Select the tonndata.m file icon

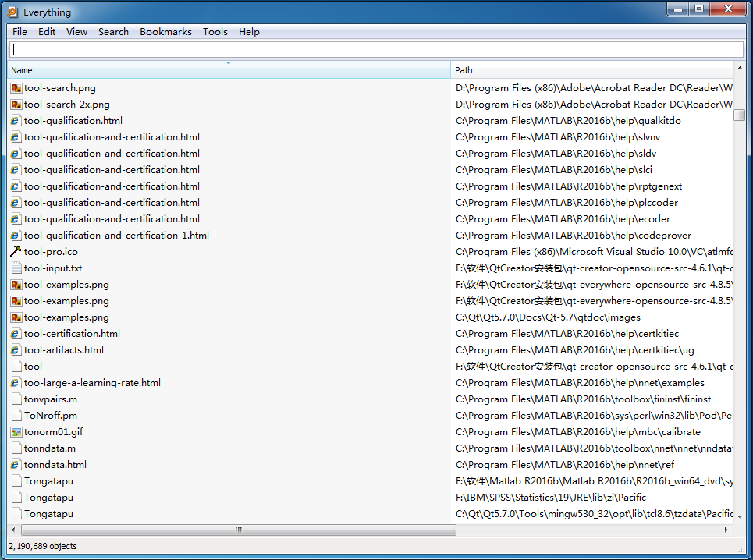[x=16, y=448]
